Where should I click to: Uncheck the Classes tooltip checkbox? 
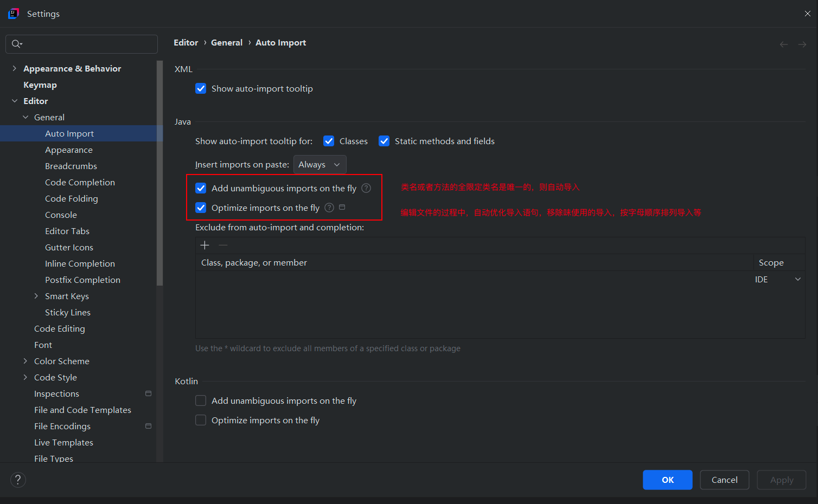pyautogui.click(x=329, y=141)
